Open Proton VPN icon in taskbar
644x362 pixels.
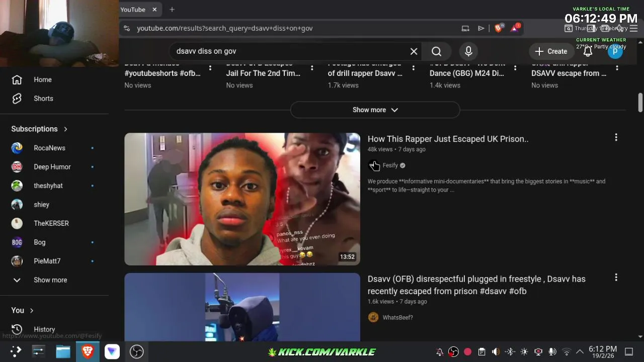point(112,351)
